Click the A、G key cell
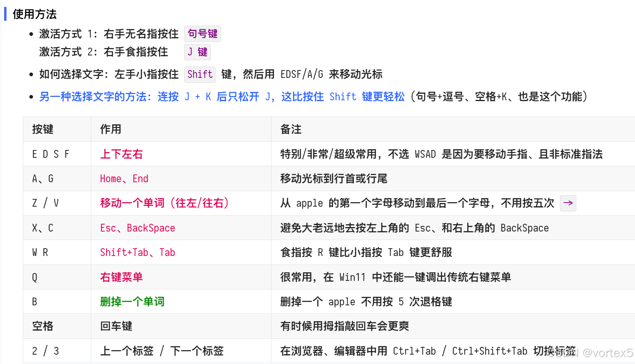The image size is (635, 364). (57, 179)
